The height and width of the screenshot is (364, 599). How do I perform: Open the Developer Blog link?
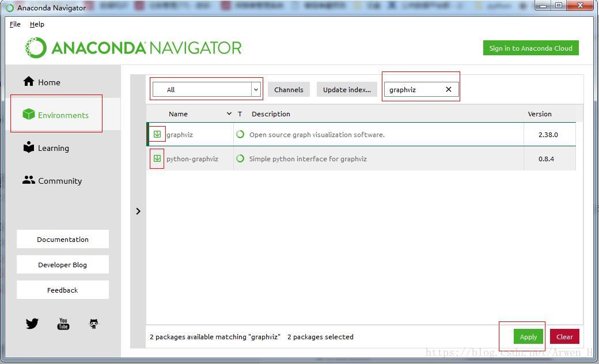63,264
